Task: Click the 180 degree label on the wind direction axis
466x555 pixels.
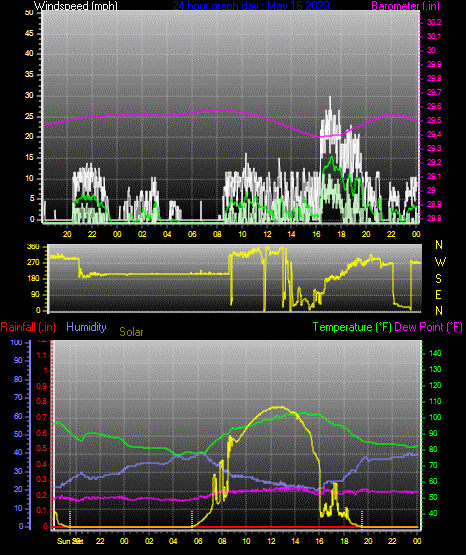Action: pos(33,279)
